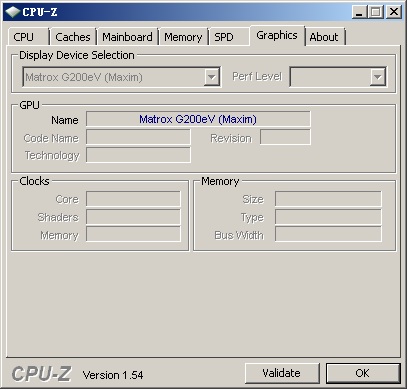The width and height of the screenshot is (408, 390).
Task: Click the disabled maximize button
Action: coord(376,12)
